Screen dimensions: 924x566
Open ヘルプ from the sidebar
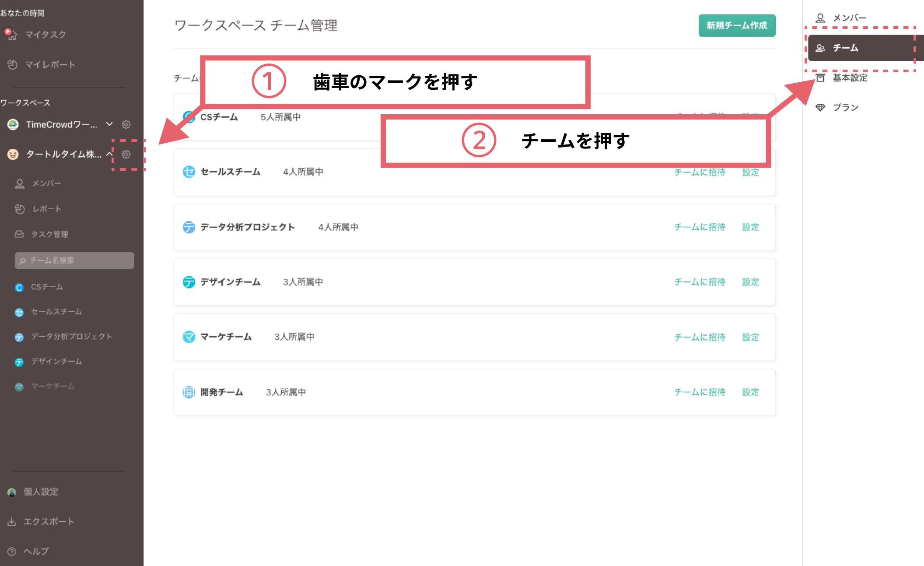click(x=36, y=551)
